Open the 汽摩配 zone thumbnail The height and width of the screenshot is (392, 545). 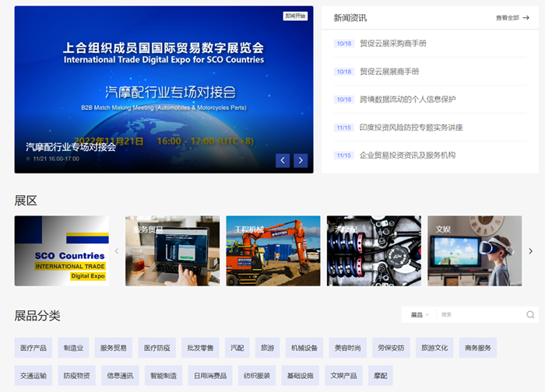click(374, 251)
